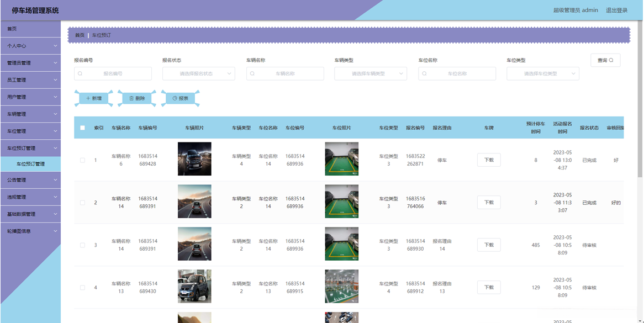Select checkbox for row 4
Image resolution: width=644 pixels, height=323 pixels.
pos(82,288)
